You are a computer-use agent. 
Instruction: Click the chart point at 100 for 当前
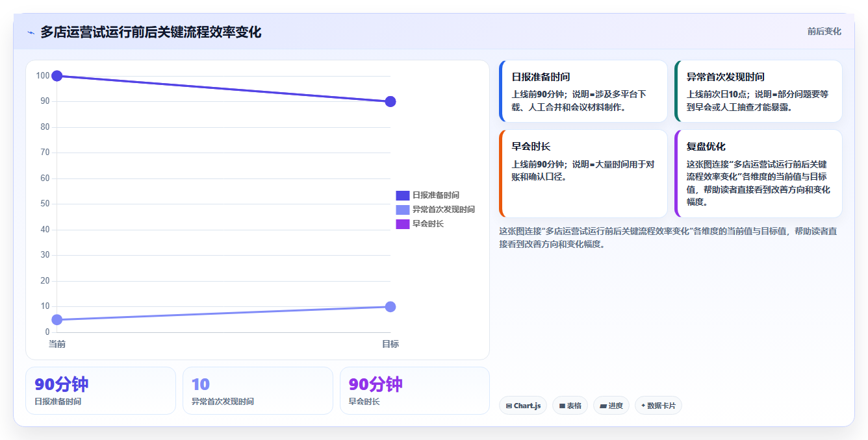[57, 76]
